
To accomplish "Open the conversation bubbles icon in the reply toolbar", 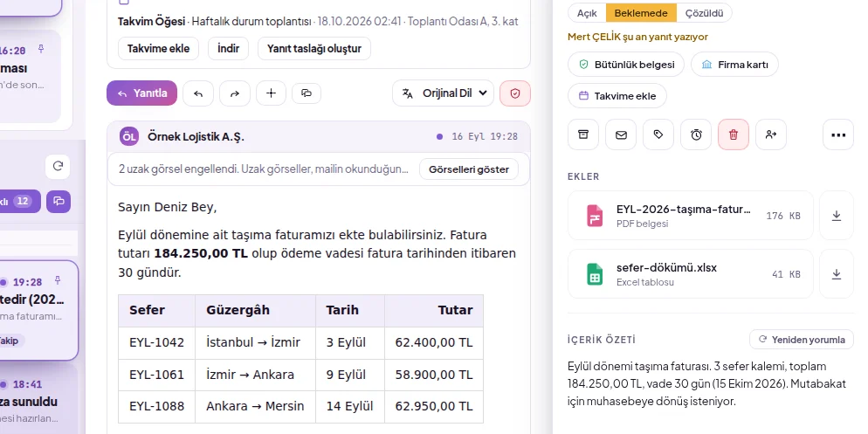I will point(307,93).
